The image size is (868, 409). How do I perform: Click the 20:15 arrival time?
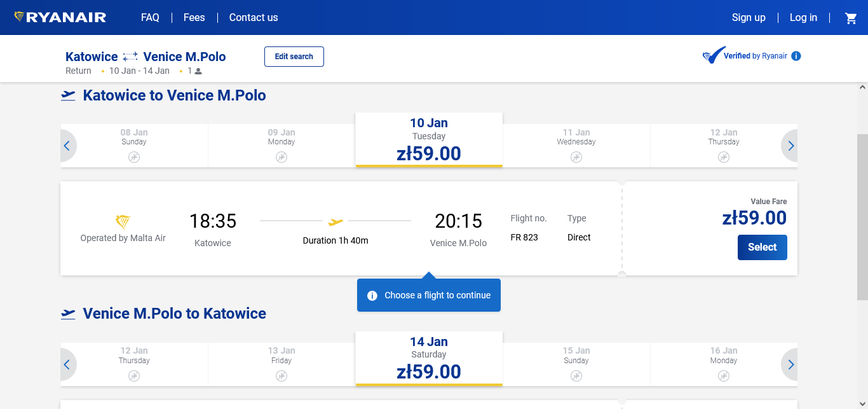(458, 221)
